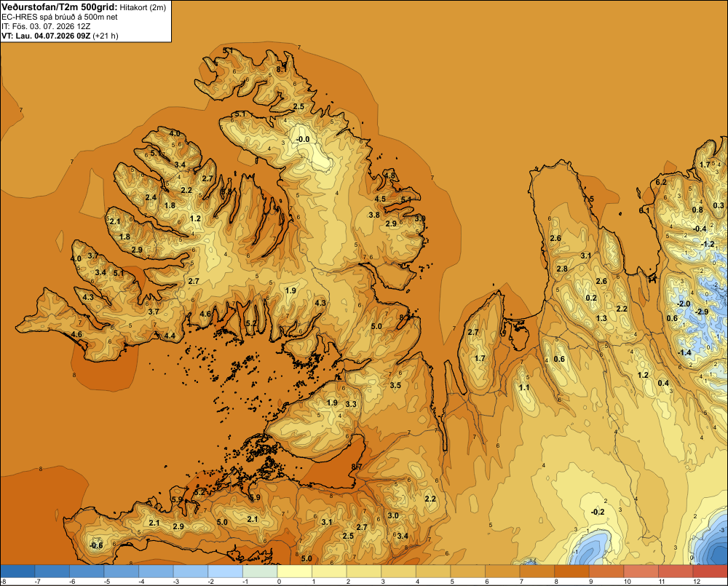Click the -0.6 temperature label in southwest peninsula
The height and width of the screenshot is (586, 728).
pyautogui.click(x=96, y=546)
